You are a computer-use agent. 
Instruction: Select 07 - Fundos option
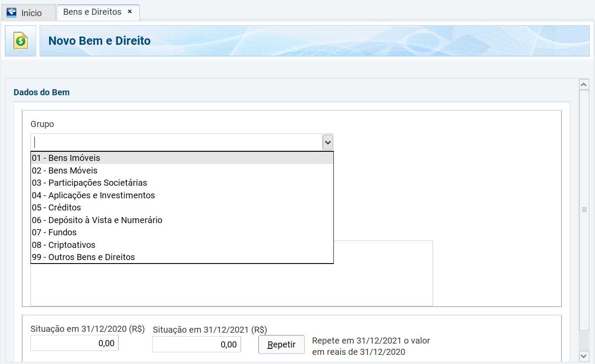click(54, 232)
